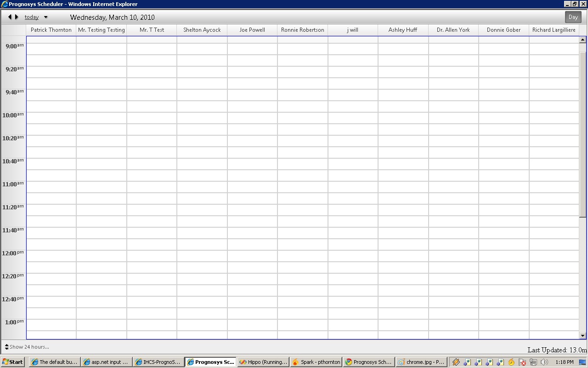The image size is (588, 368).
Task: Go to next day using right arrow
Action: 17,17
